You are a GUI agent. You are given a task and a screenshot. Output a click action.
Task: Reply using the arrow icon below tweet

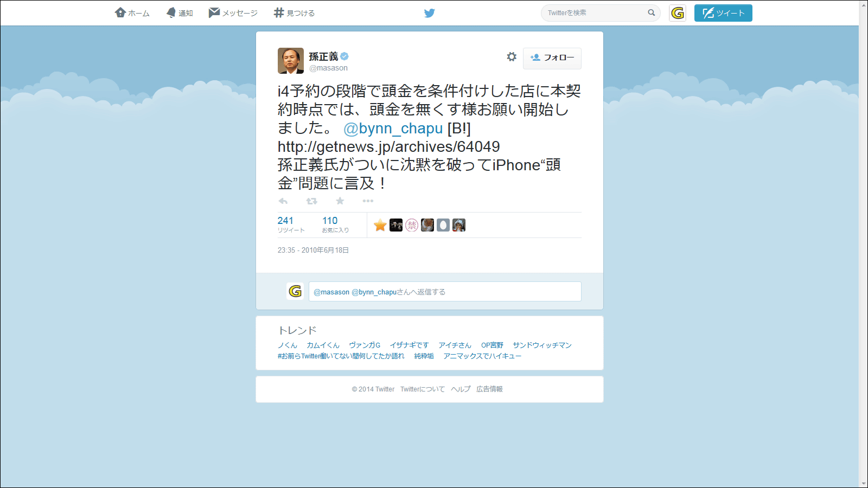(x=283, y=201)
